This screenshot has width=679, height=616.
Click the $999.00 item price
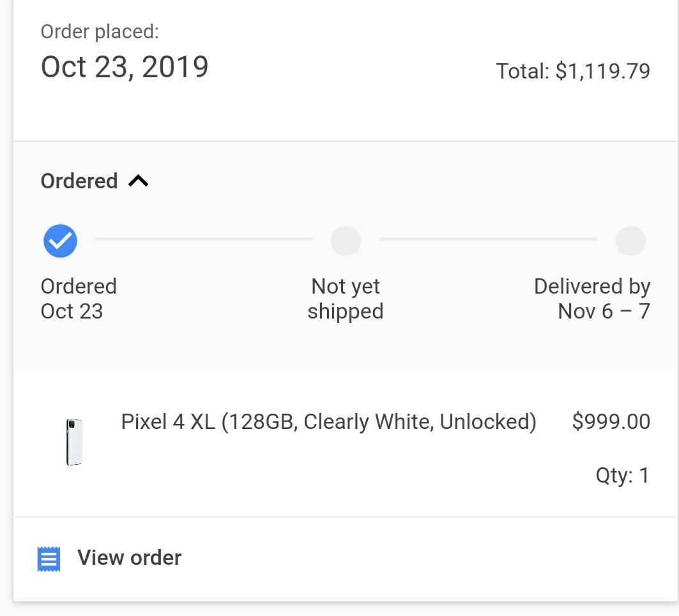point(611,422)
